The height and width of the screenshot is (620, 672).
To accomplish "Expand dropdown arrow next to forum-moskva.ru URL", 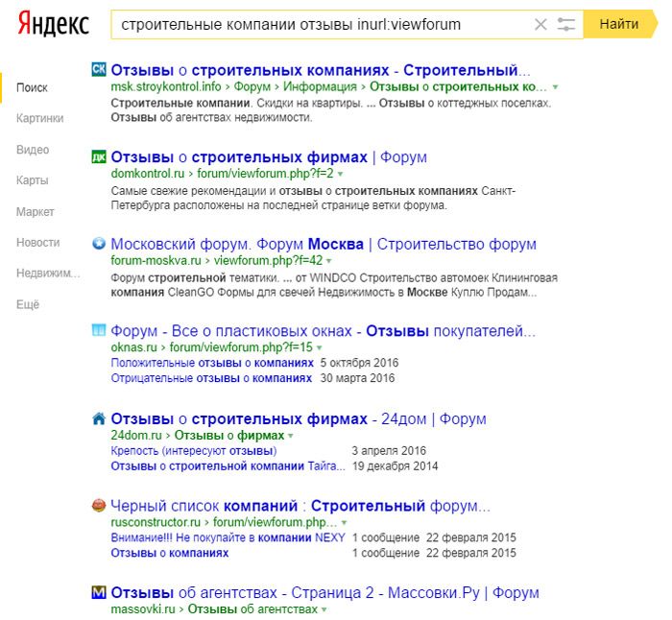I will (329, 261).
